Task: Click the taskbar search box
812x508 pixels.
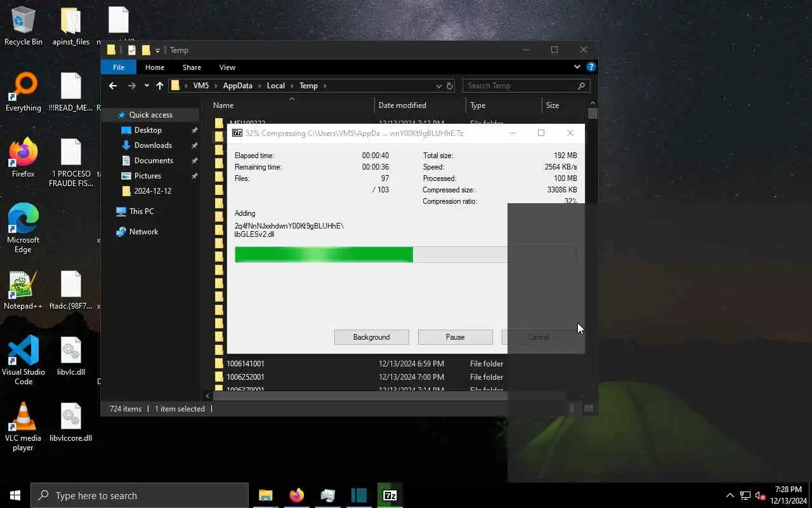Action: click(x=140, y=495)
